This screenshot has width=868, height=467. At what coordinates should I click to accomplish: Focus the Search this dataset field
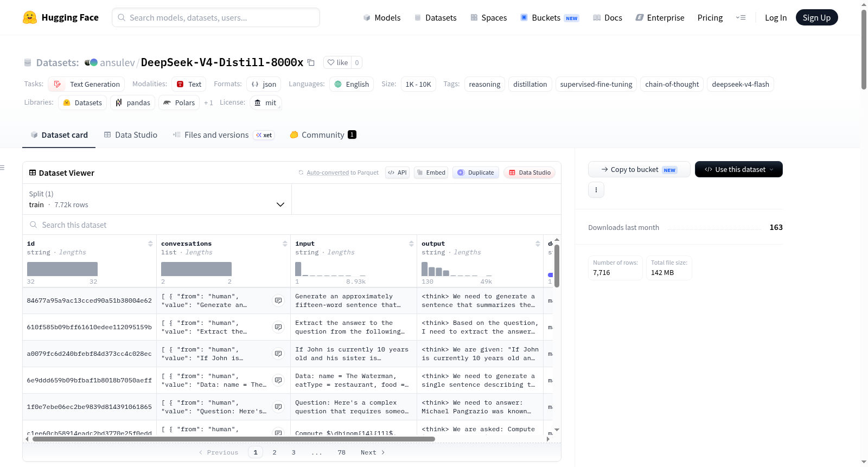[292, 225]
